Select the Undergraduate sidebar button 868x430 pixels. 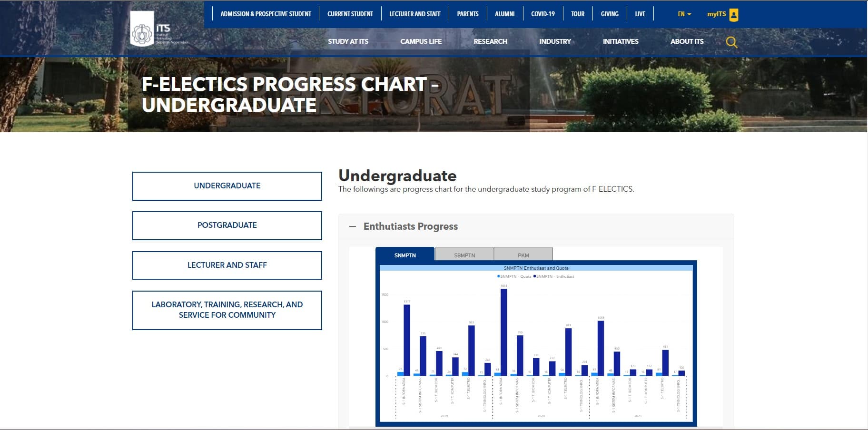(x=227, y=186)
